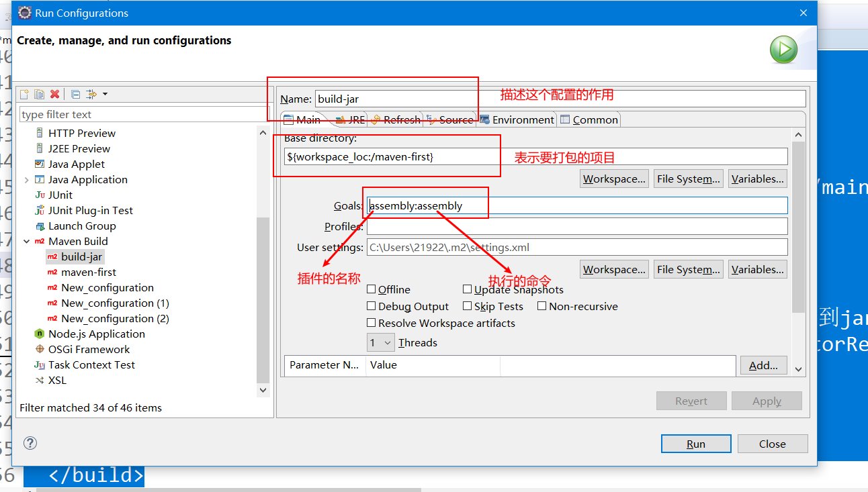
Task: Click the HTTP Preview server icon
Action: coord(40,133)
